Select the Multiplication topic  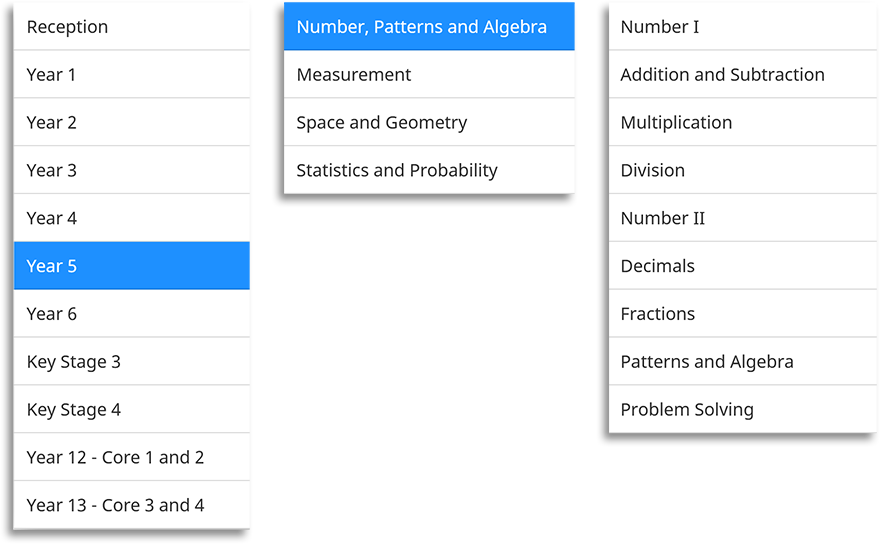click(676, 123)
